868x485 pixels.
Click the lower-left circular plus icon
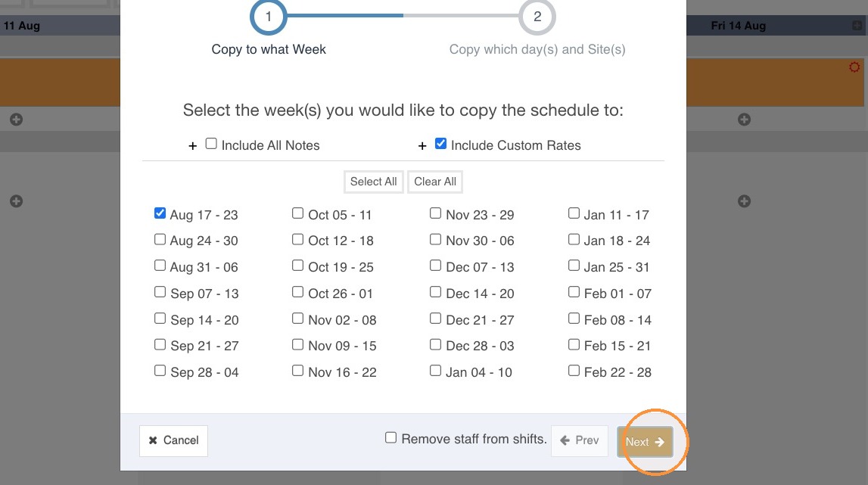(17, 201)
